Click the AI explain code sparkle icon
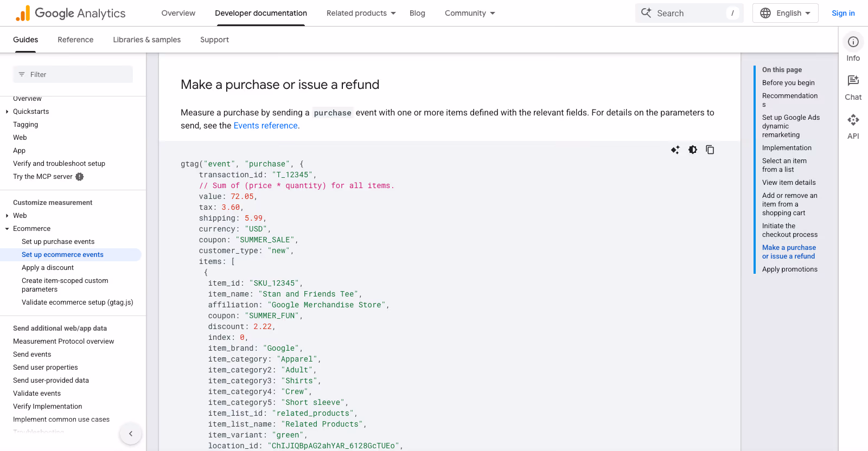The width and height of the screenshot is (868, 451). point(675,150)
